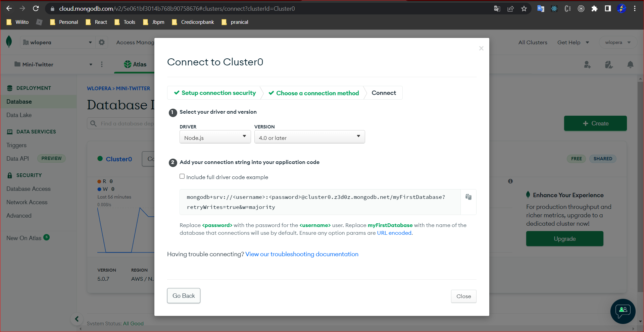This screenshot has width=644, height=332.
Task: Click the MongoDB leaf logo
Action: [x=9, y=42]
